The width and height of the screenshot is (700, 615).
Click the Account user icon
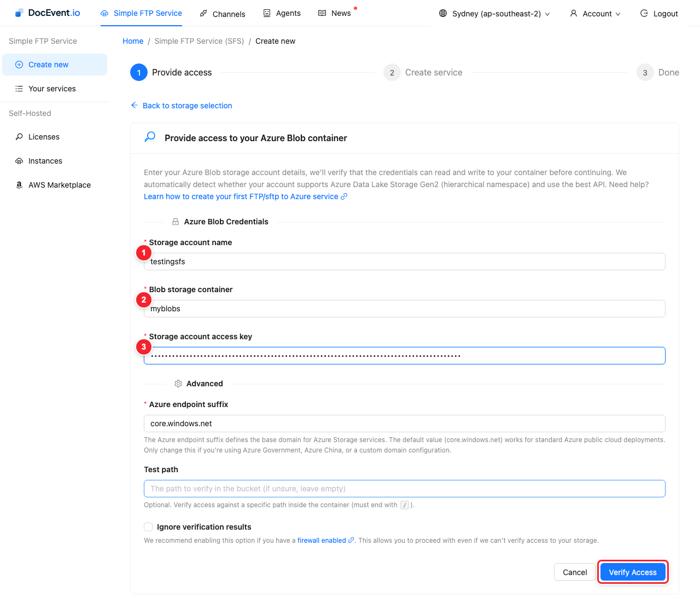(x=574, y=13)
